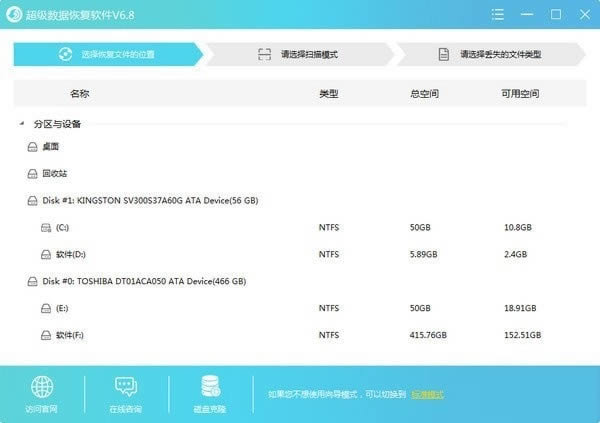Click the drive icon beside 回收站
Viewport: 600px width, 423px height.
click(33, 174)
